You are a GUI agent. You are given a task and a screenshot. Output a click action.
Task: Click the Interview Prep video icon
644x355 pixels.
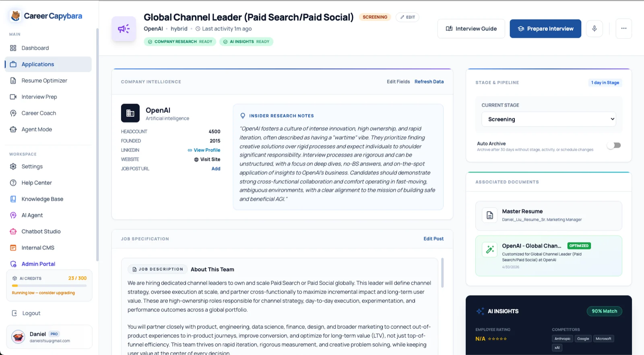[13, 97]
